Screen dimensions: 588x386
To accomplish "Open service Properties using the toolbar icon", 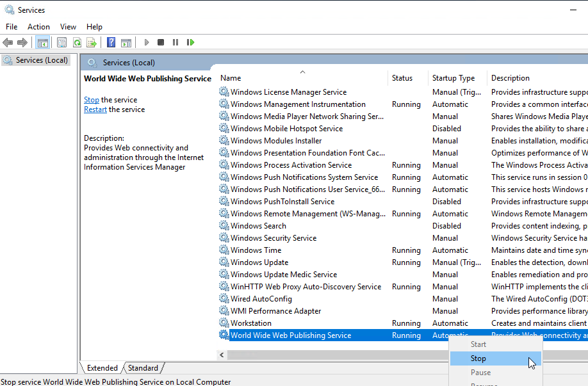I will tap(61, 42).
